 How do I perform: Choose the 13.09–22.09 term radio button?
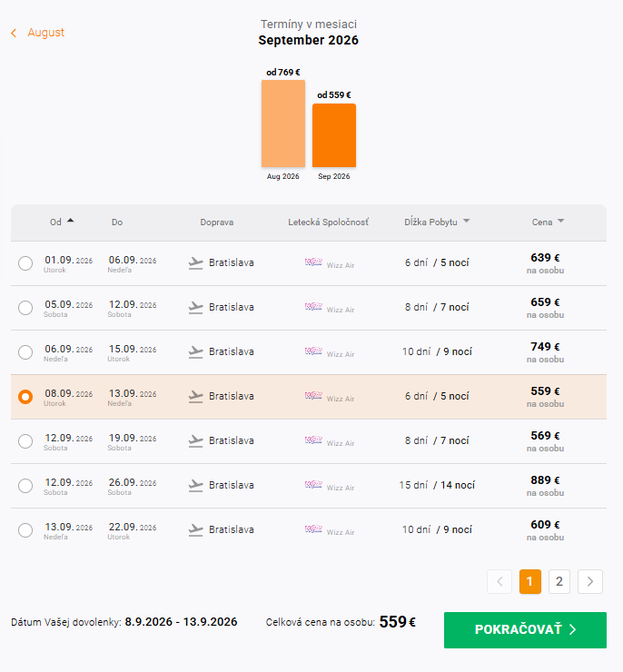[x=25, y=530]
